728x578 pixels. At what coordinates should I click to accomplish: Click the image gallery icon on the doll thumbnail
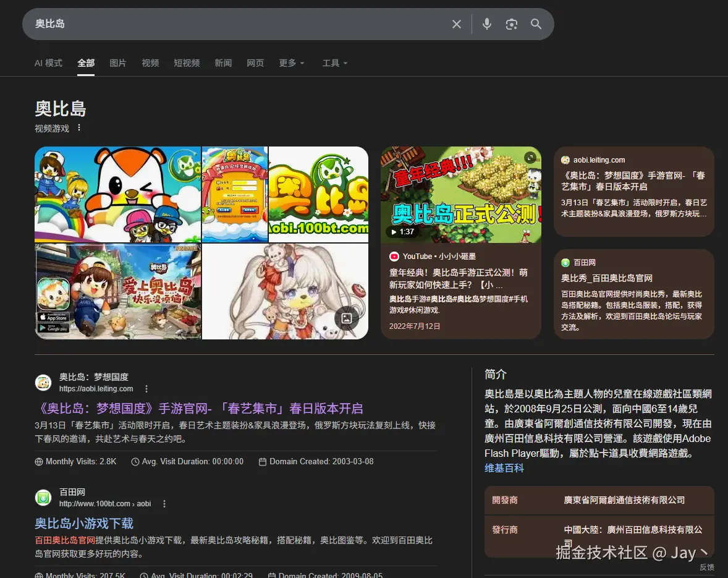347,318
